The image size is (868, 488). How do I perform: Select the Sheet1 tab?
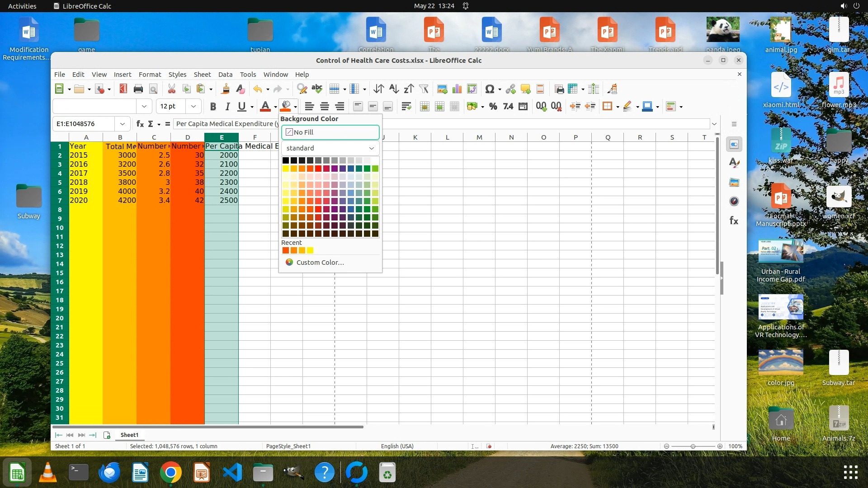click(129, 435)
